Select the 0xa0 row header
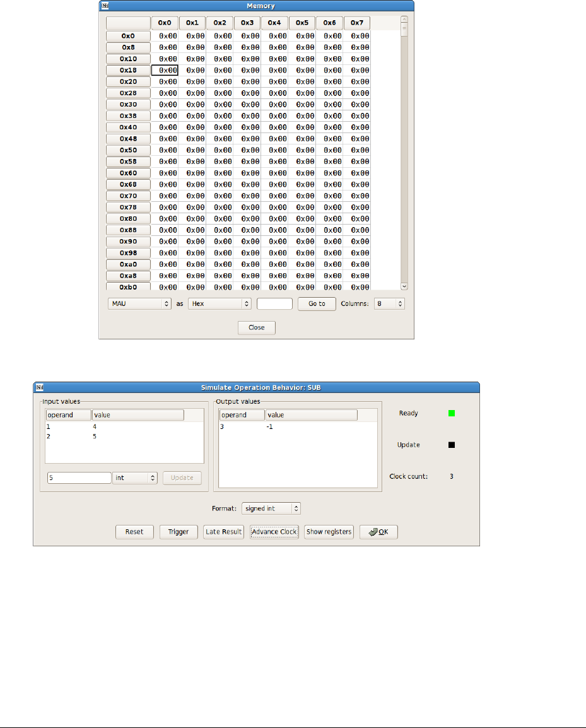 [128, 265]
